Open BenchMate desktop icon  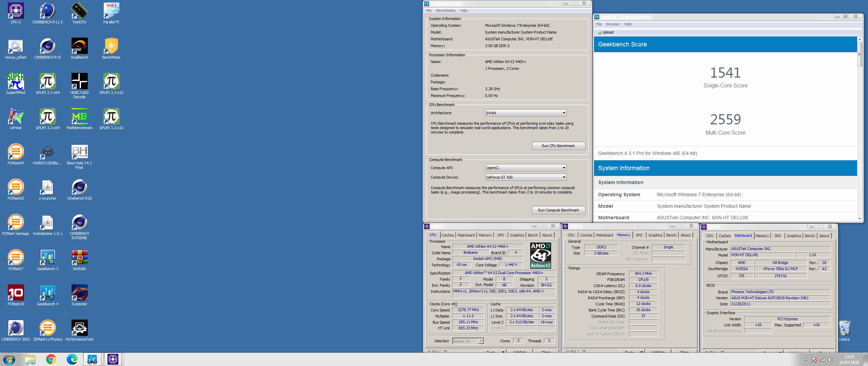(x=111, y=48)
